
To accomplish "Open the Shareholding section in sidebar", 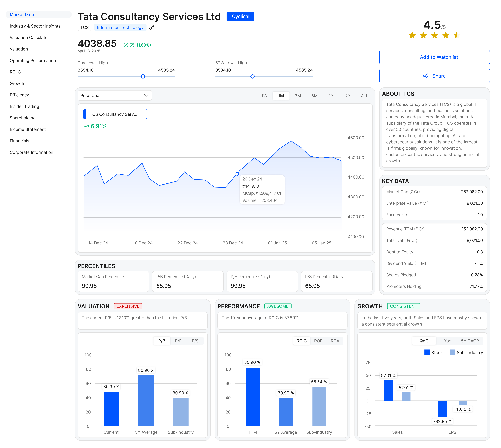I will (22, 118).
